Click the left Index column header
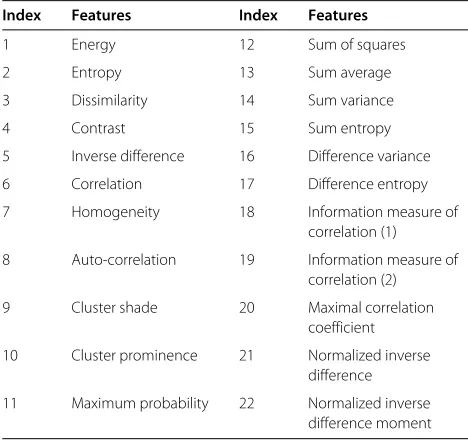 pos(21,15)
